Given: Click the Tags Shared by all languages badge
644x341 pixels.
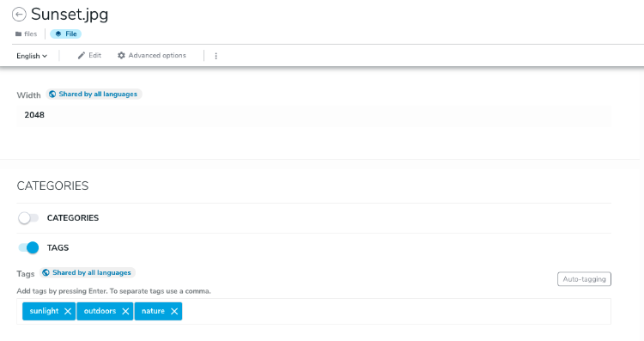Looking at the screenshot, I should (x=88, y=273).
